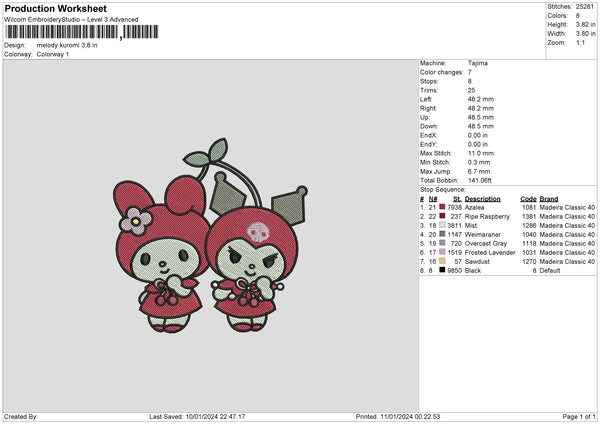Click the 'Overcast Gray' description text
The width and height of the screenshot is (600, 424).
pos(486,243)
